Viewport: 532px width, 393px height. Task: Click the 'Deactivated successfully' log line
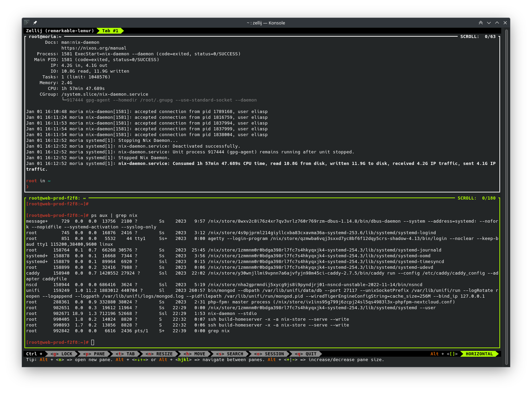pyautogui.click(x=133, y=146)
